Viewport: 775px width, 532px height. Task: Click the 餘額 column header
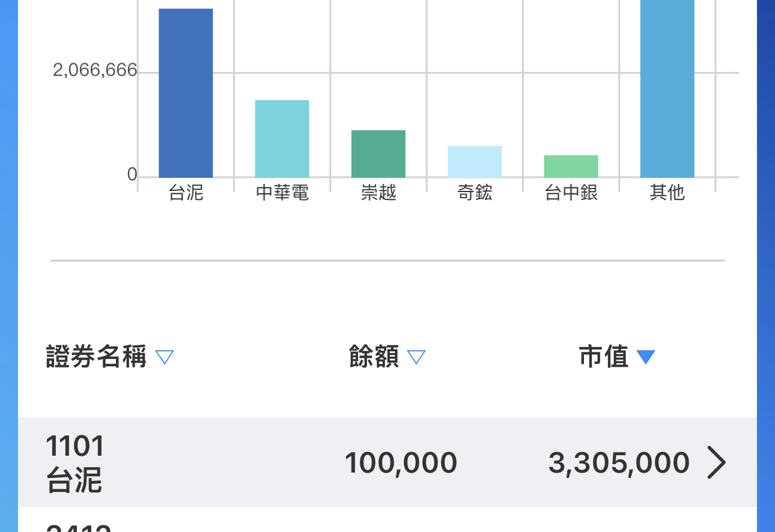coord(374,357)
